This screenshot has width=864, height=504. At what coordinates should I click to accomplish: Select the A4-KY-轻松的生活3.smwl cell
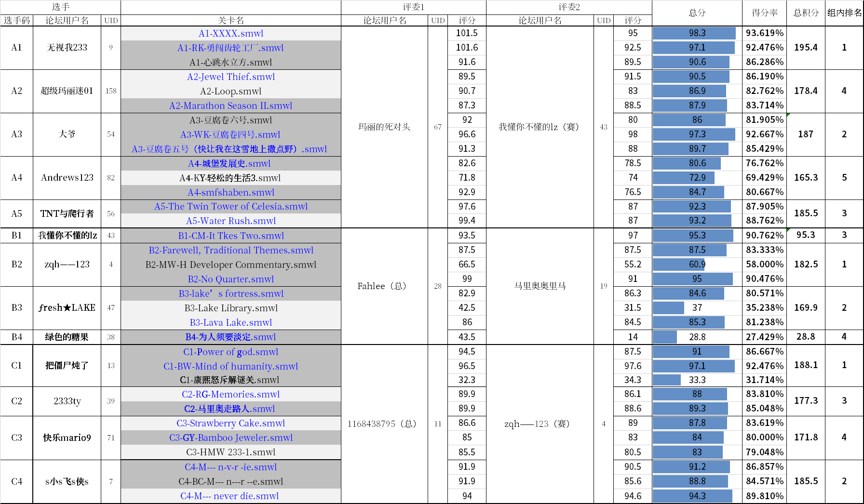231,178
